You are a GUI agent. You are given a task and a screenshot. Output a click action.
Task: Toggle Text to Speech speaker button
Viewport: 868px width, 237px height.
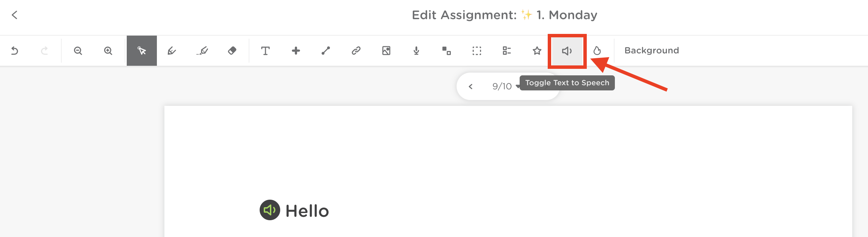point(567,51)
